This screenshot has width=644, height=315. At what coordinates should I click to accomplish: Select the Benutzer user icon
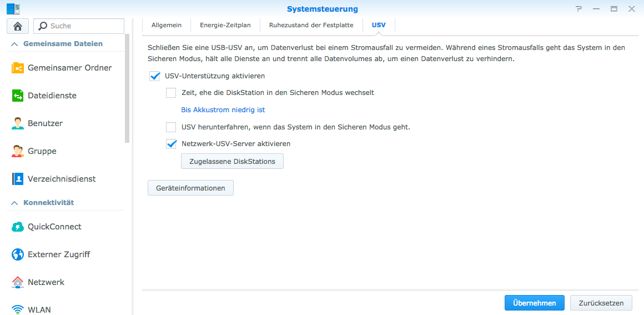[x=18, y=123]
